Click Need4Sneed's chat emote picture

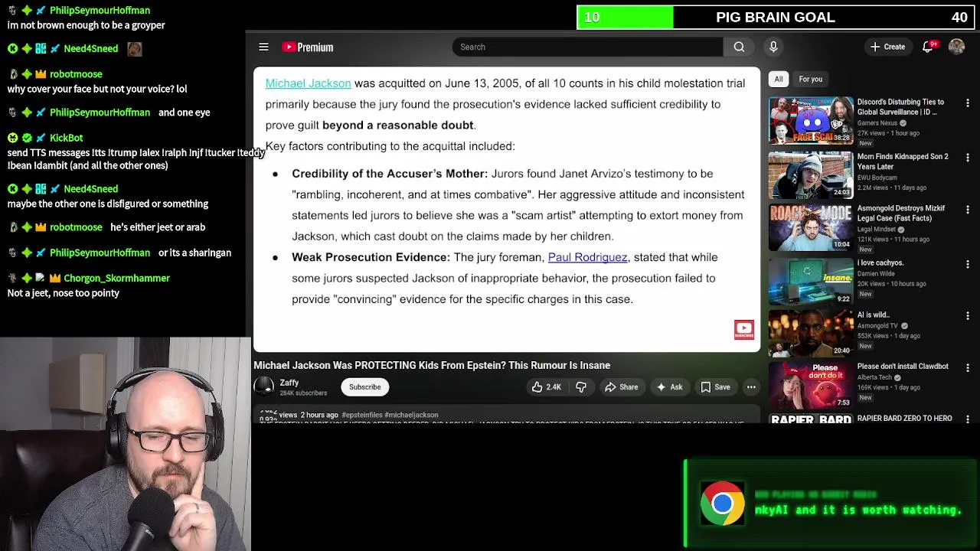click(135, 49)
